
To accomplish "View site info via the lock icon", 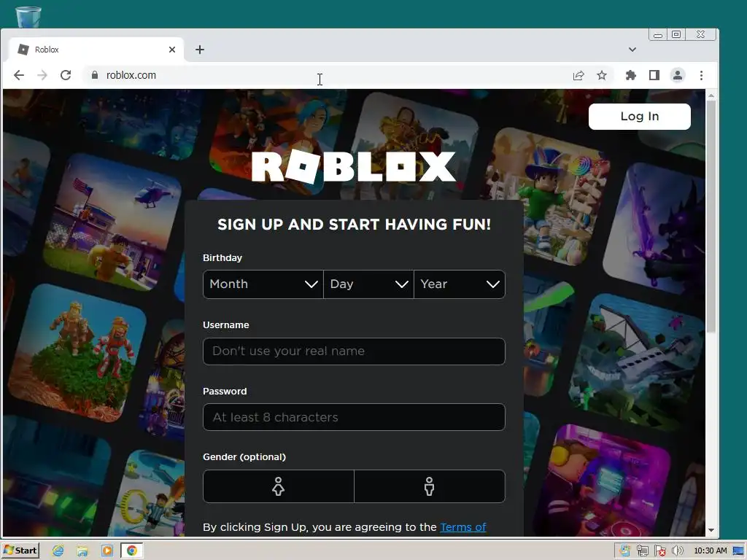I will (95, 75).
